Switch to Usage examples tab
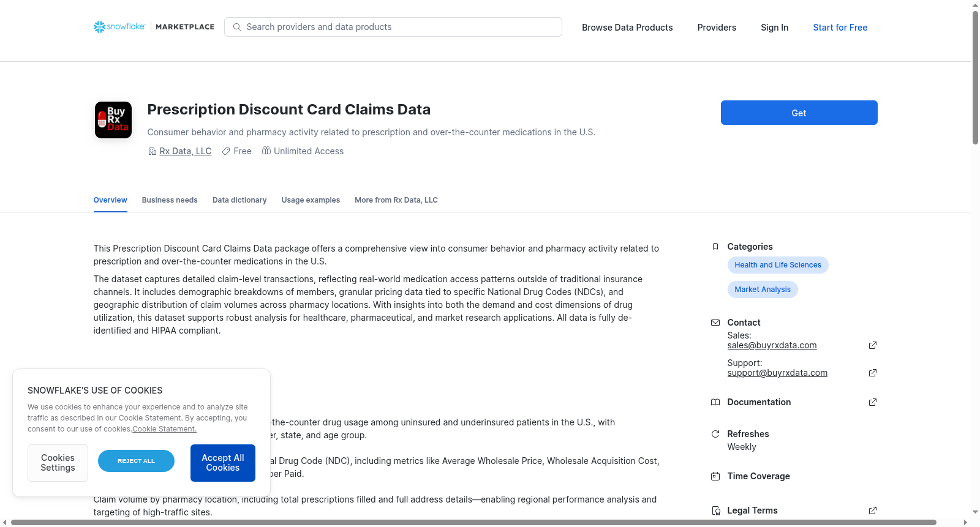The width and height of the screenshot is (980, 527). click(x=311, y=200)
